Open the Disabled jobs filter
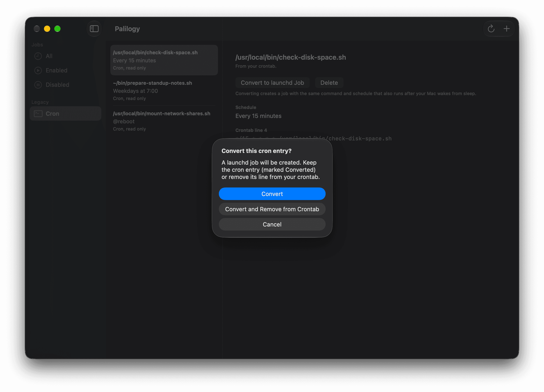The height and width of the screenshot is (392, 544). tap(65, 85)
